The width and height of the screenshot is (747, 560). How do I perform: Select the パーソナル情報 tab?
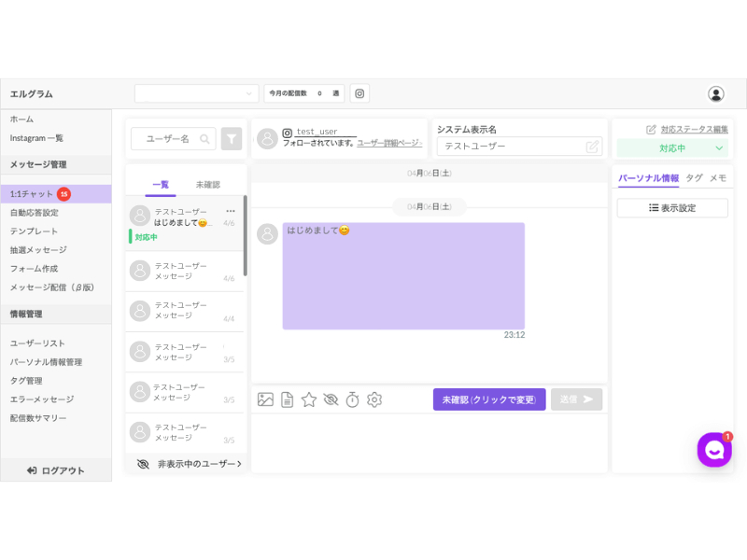(648, 178)
